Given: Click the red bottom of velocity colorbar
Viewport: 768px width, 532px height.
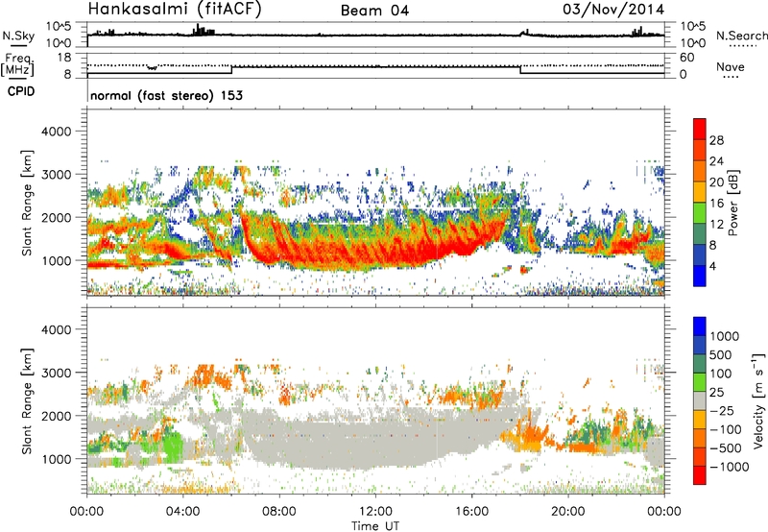Looking at the screenshot, I should tap(700, 475).
